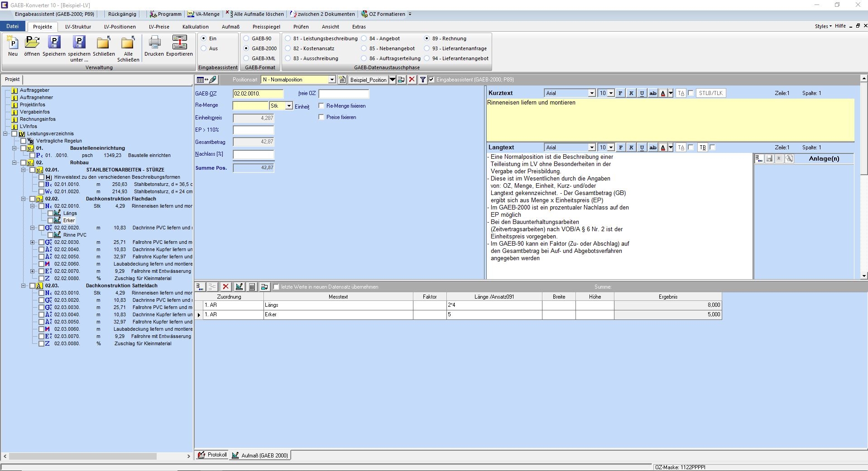The height and width of the screenshot is (471, 868).
Task: Collapse the 02.03. Dachkonstruktion Satteldach node
Action: pyautogui.click(x=24, y=285)
